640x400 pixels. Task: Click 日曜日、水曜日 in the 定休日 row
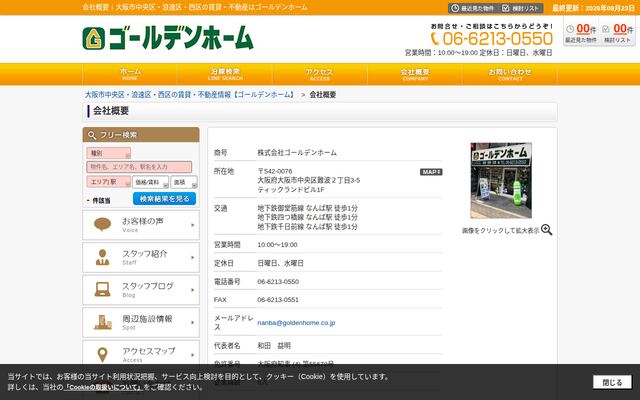coord(280,263)
